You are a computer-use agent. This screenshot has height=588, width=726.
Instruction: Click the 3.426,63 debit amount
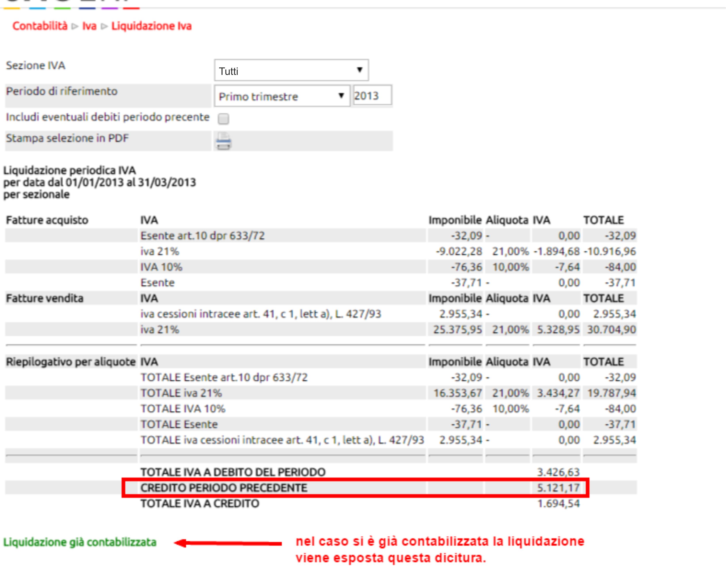click(x=558, y=472)
